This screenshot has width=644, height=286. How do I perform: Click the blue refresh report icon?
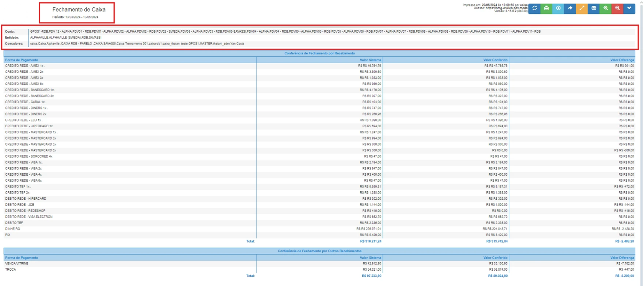point(534,8)
